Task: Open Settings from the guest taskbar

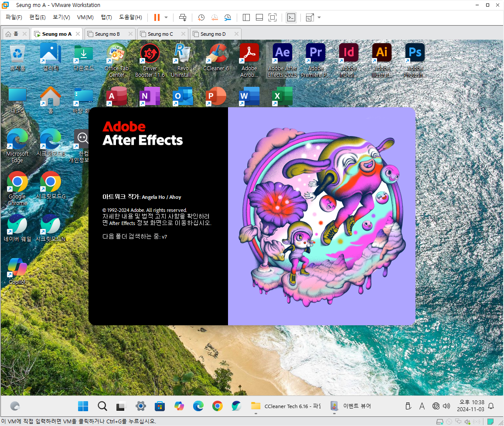Action: coord(140,406)
